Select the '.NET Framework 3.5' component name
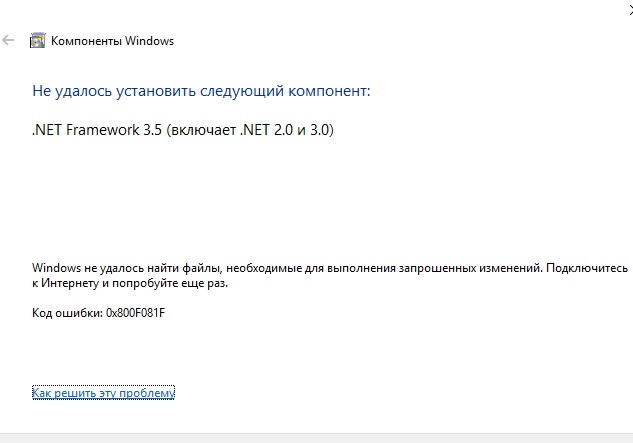The image size is (633, 443). 96,130
